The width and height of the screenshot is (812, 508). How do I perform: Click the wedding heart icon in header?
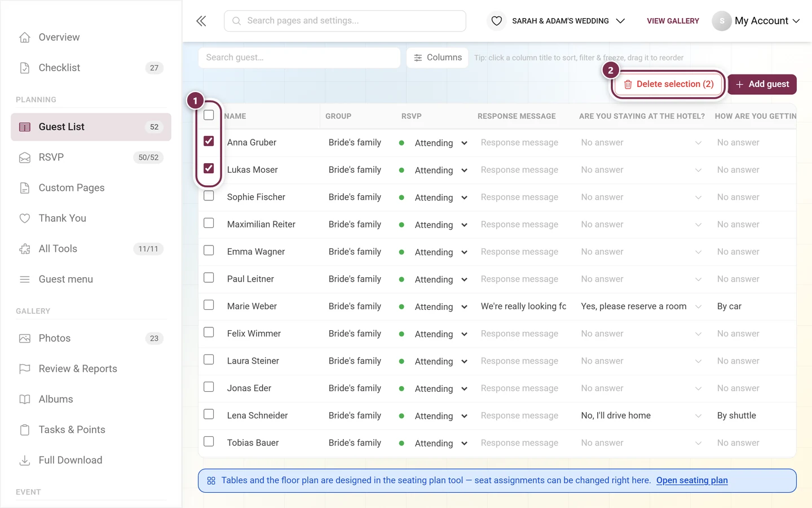(497, 21)
